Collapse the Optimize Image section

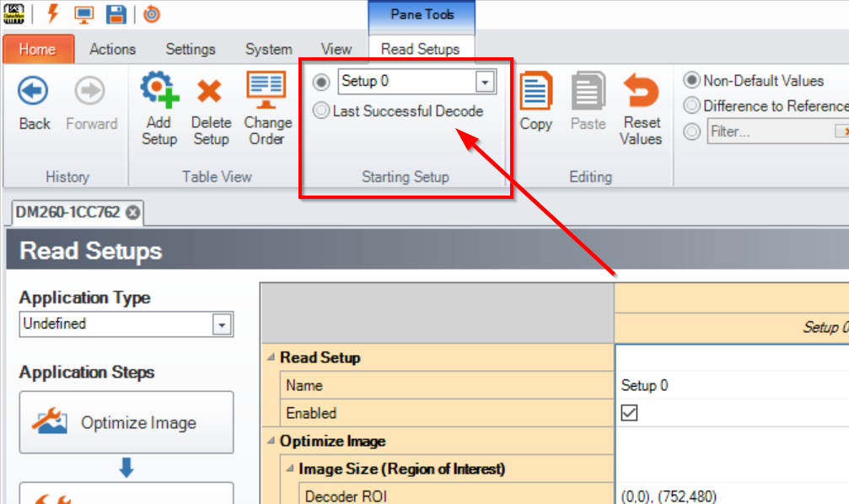click(270, 441)
